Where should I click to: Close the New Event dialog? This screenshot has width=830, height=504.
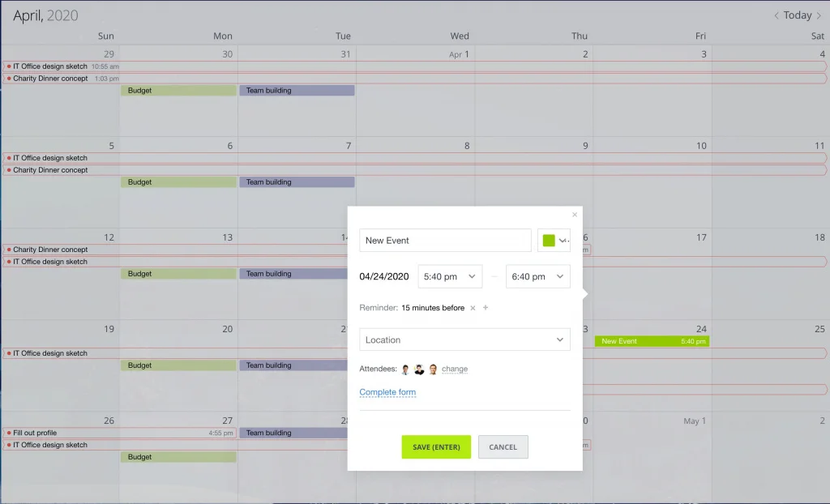click(575, 214)
